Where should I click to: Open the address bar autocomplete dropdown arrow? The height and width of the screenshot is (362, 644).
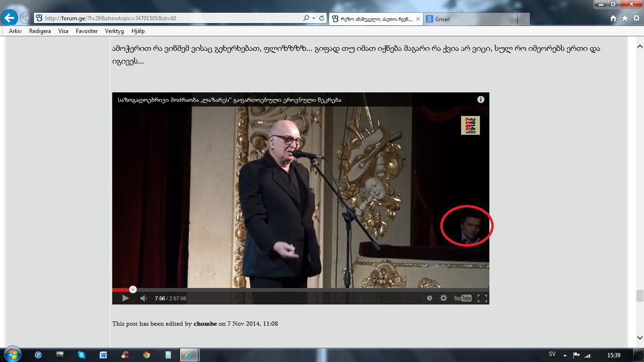314,18
